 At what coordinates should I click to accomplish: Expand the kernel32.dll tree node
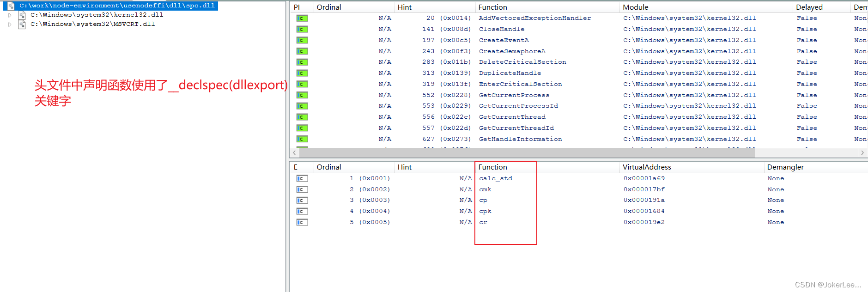[10, 15]
